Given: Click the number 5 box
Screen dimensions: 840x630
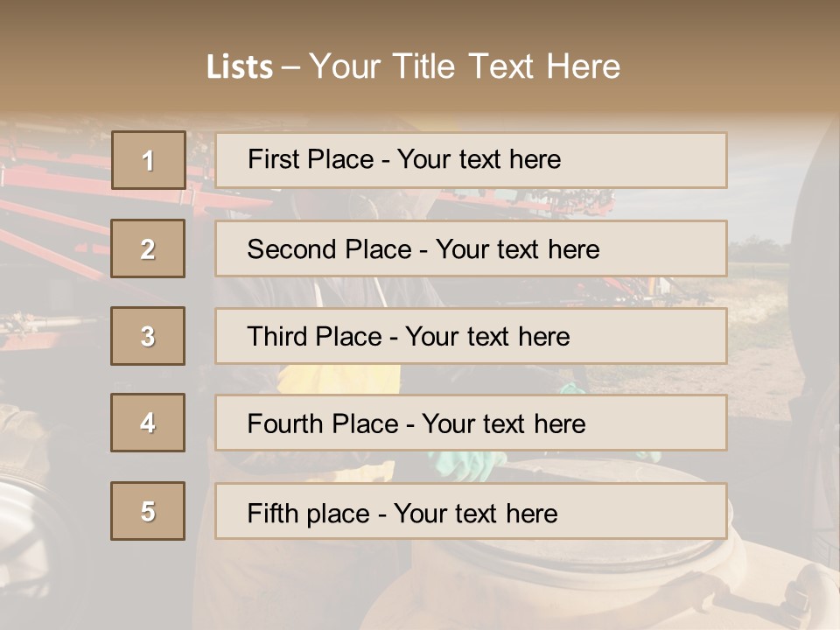Looking at the screenshot, I should pyautogui.click(x=148, y=511).
